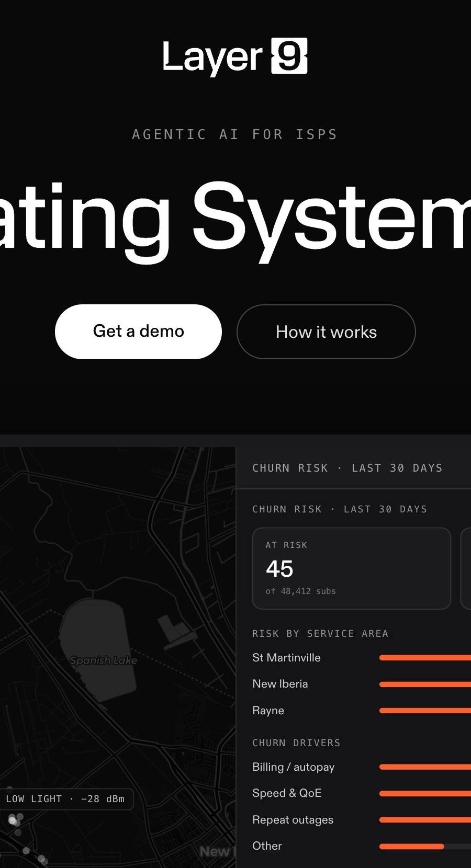Select the New Iberia label
This screenshot has width=471, height=868.
[x=280, y=684]
